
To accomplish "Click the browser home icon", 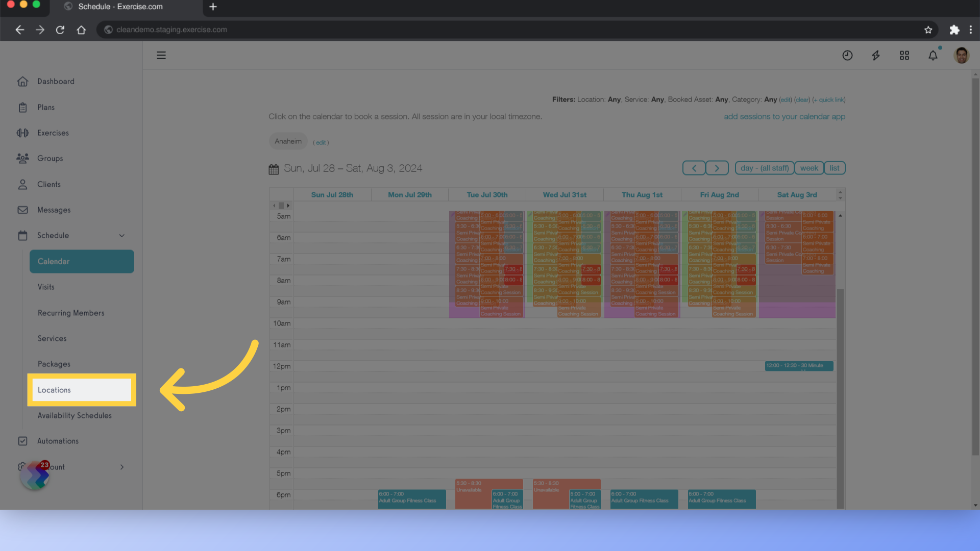I will 81,30.
